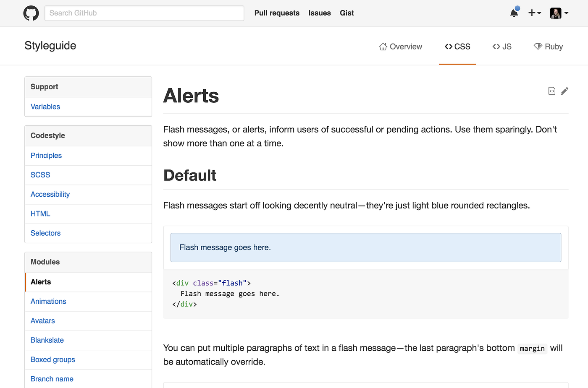The height and width of the screenshot is (388, 588).
Task: Open Pull requests in top navigation
Action: [277, 13]
